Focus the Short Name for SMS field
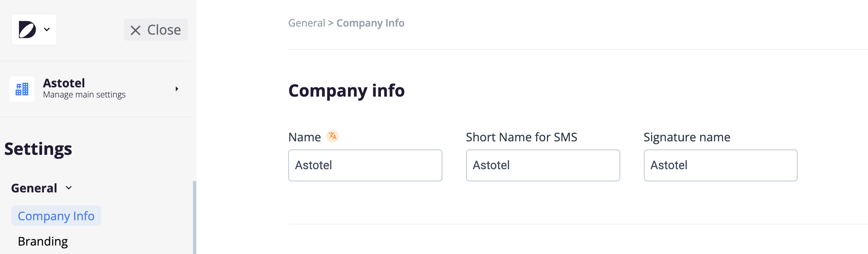868x254 pixels. (543, 165)
